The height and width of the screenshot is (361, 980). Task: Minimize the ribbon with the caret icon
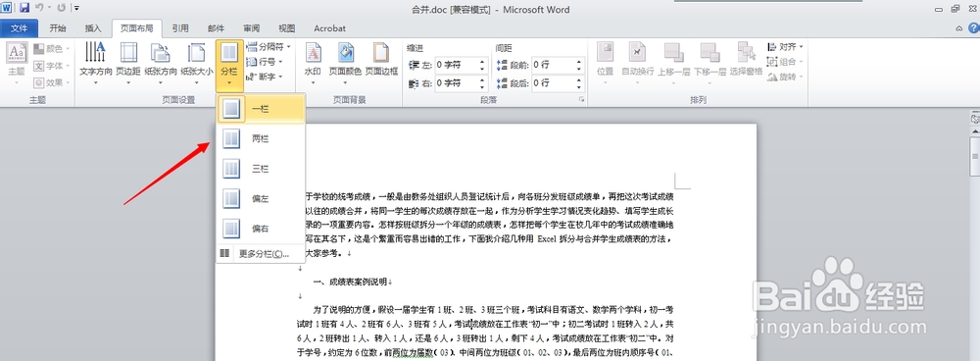click(x=959, y=28)
